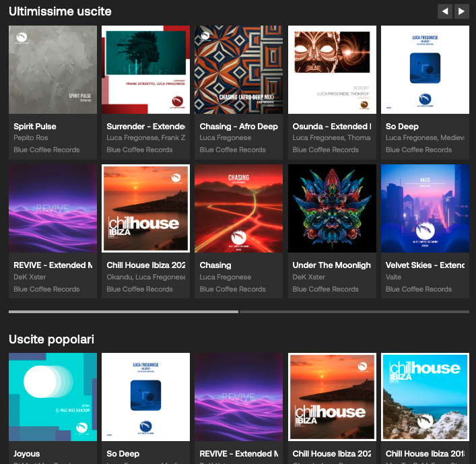Open So Deep cover in Uscite popolari
Image resolution: width=476 pixels, height=464 pixels.
click(145, 397)
